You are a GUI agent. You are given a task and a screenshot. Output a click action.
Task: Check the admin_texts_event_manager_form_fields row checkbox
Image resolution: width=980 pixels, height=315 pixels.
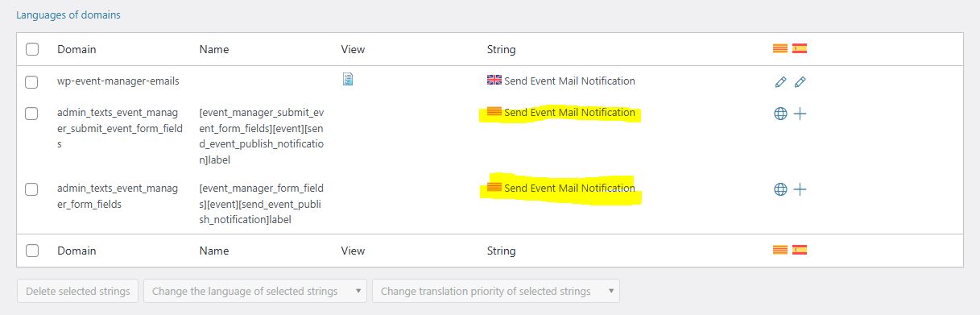coord(32,189)
